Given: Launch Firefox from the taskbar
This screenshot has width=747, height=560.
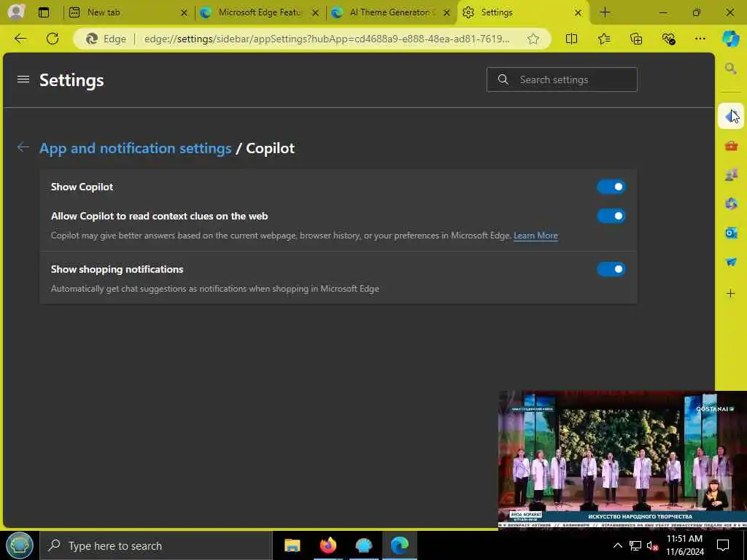Looking at the screenshot, I should [x=328, y=545].
